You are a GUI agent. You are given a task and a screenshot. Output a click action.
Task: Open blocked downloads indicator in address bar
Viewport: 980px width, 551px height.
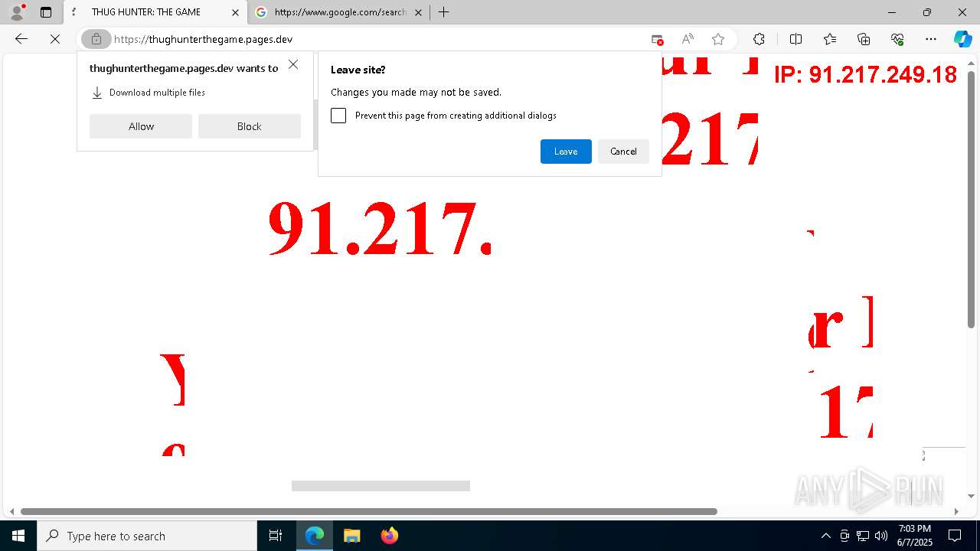click(657, 39)
